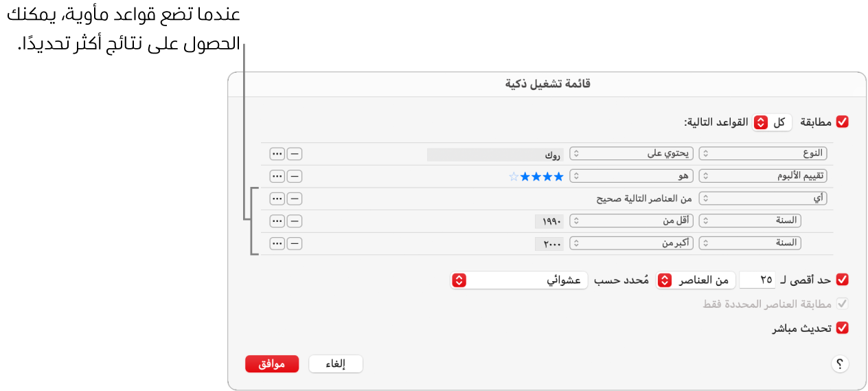
Task: Click ellipsis button on تقييم الألبوم row
Action: tap(277, 177)
